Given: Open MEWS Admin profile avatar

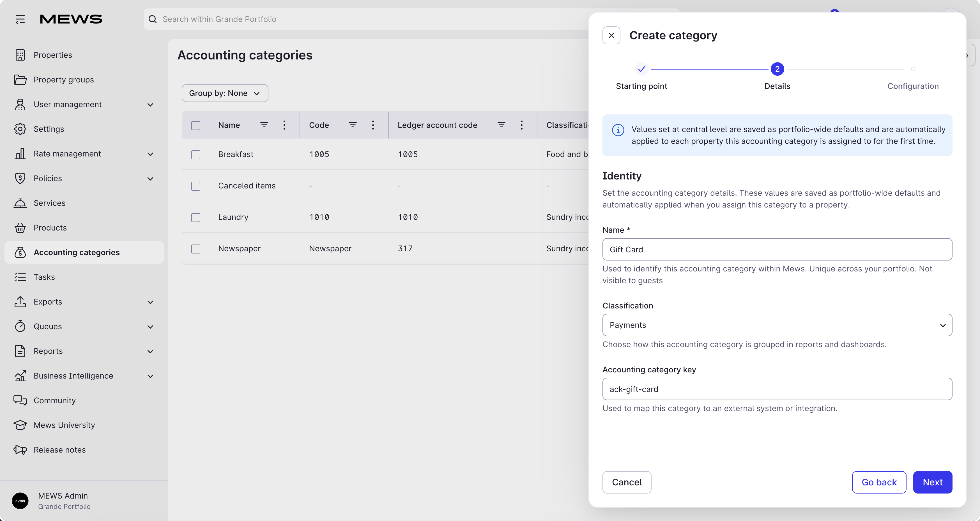Looking at the screenshot, I should point(20,501).
